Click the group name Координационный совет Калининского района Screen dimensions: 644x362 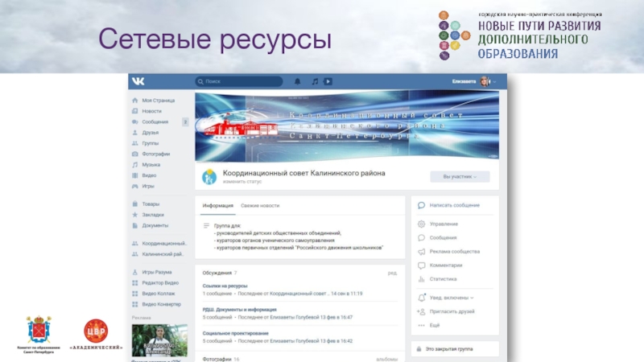tap(304, 173)
